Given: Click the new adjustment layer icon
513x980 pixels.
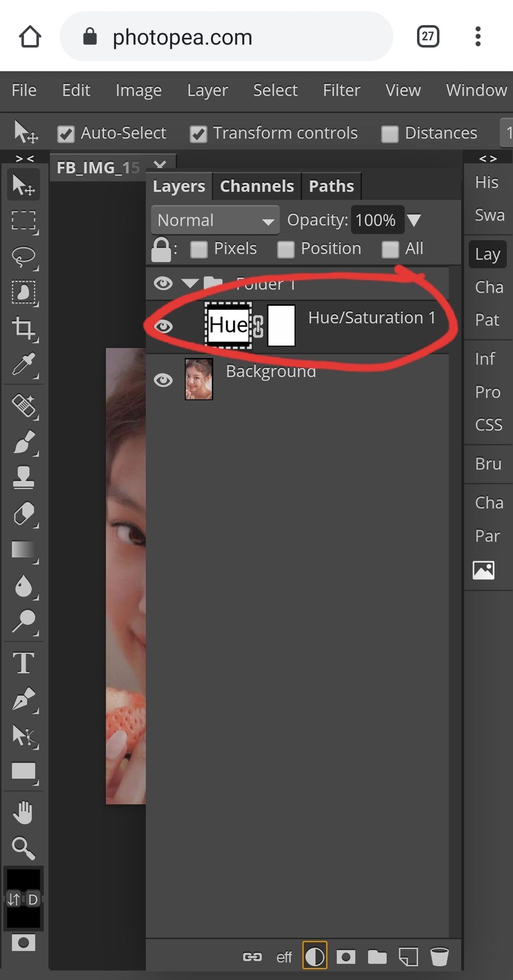Looking at the screenshot, I should coord(314,957).
